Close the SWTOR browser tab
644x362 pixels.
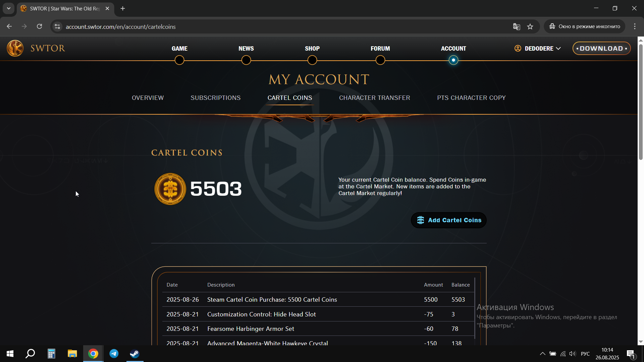[107, 8]
